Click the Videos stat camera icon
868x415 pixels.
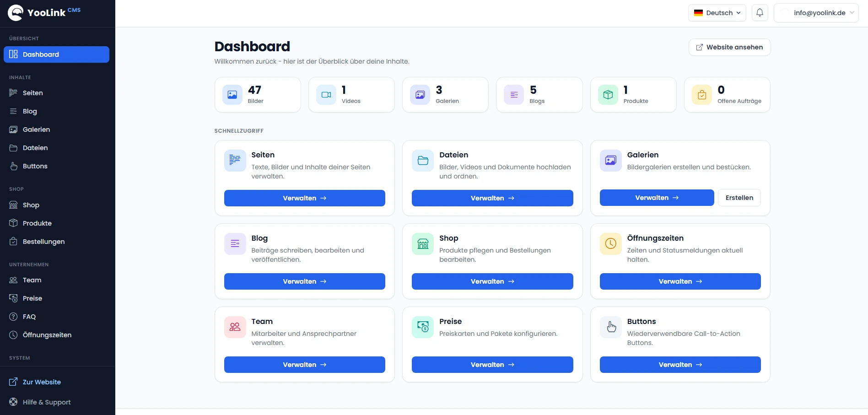[x=326, y=95]
